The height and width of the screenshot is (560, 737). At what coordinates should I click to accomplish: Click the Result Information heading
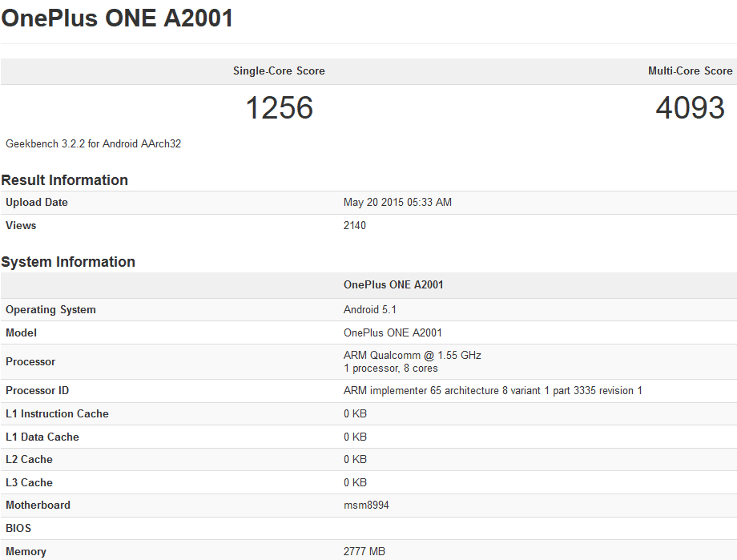pyautogui.click(x=65, y=180)
